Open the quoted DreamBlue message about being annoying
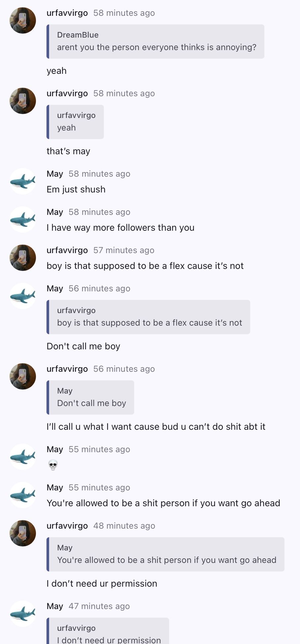The image size is (300, 644). (156, 42)
